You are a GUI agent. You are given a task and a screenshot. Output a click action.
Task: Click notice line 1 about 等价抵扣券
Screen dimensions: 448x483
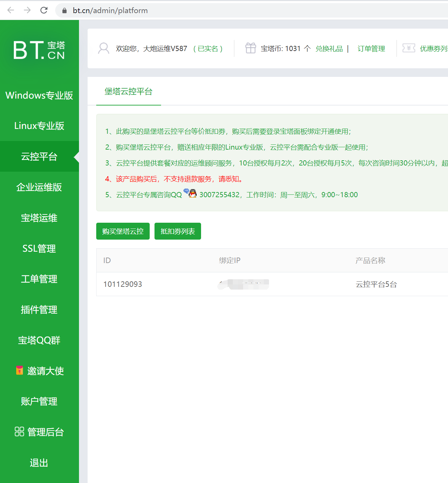pyautogui.click(x=228, y=131)
